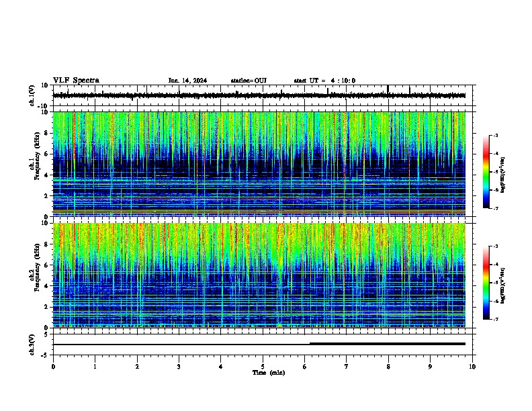Click the 6 kHz tick on ch.1 frequency axis
The height and width of the screenshot is (411, 532).
tap(46, 154)
